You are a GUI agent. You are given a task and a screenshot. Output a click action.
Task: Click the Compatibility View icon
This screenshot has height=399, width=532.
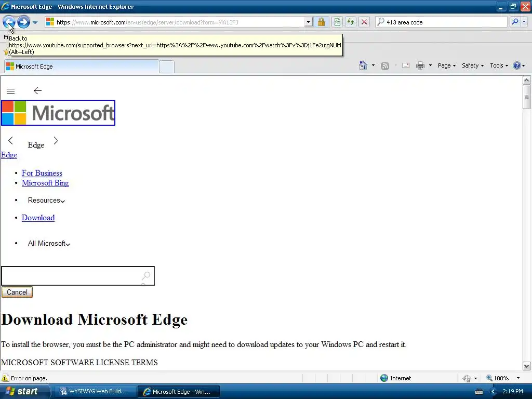click(337, 22)
